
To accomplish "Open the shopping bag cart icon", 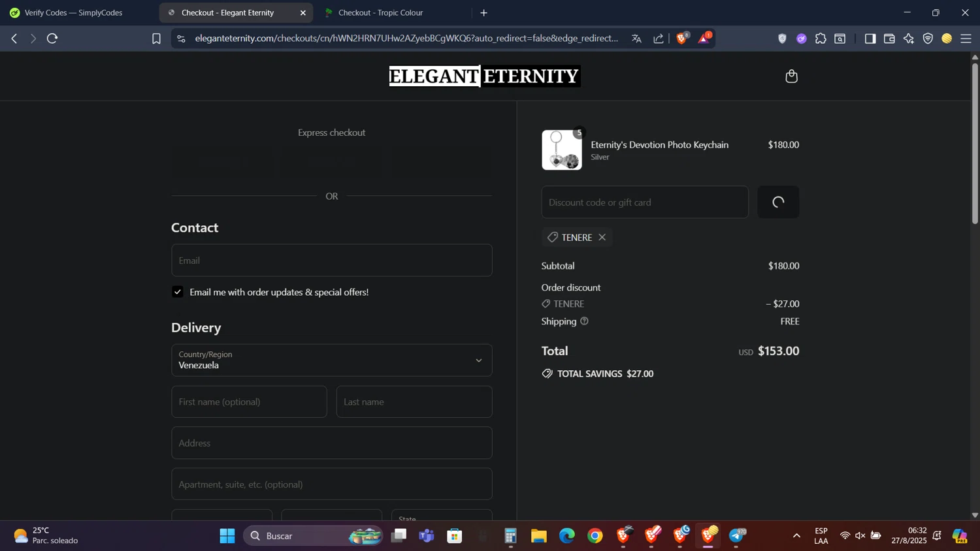I will [791, 76].
